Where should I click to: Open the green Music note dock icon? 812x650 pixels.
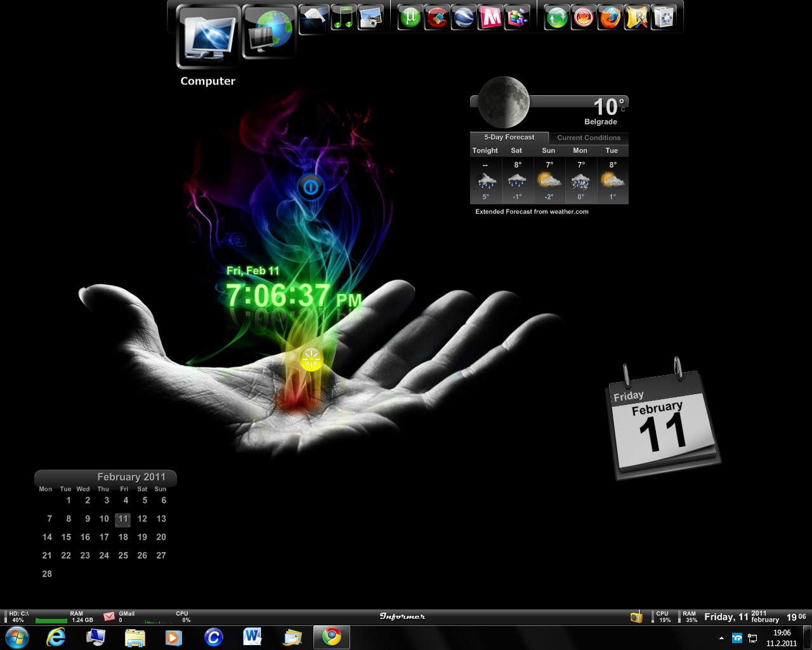(x=343, y=18)
